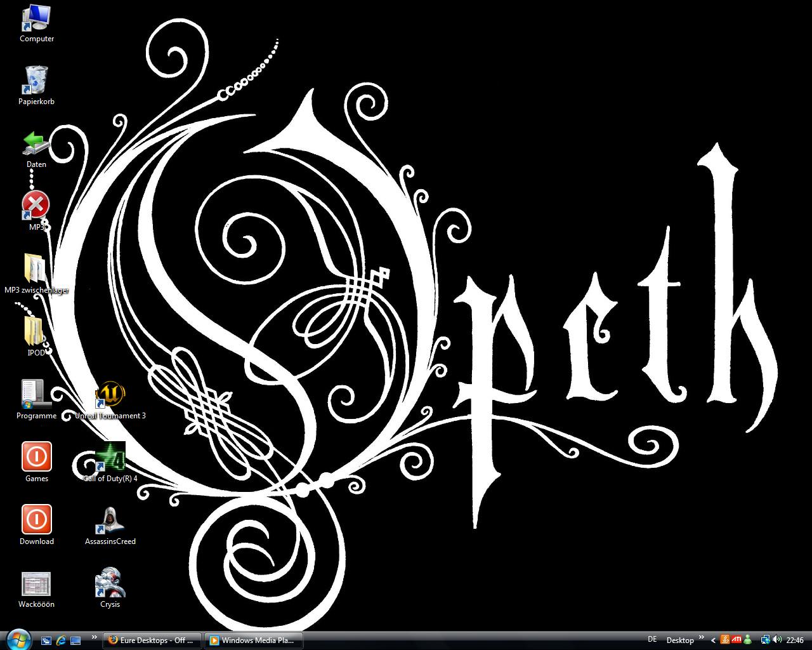Click the Desktop toolbar label
Viewport: 812px width, 650px height.
coord(680,640)
